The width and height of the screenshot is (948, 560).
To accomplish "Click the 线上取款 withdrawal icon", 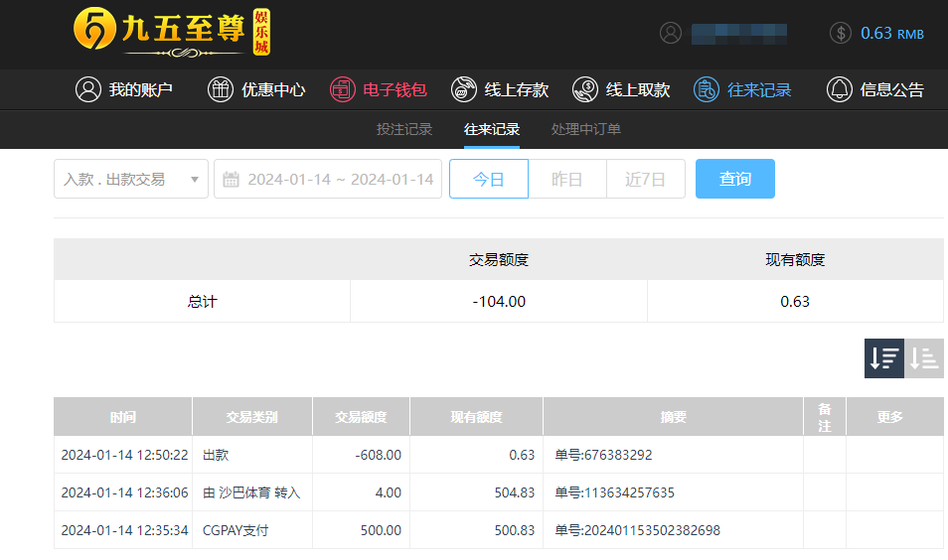I will 585,89.
